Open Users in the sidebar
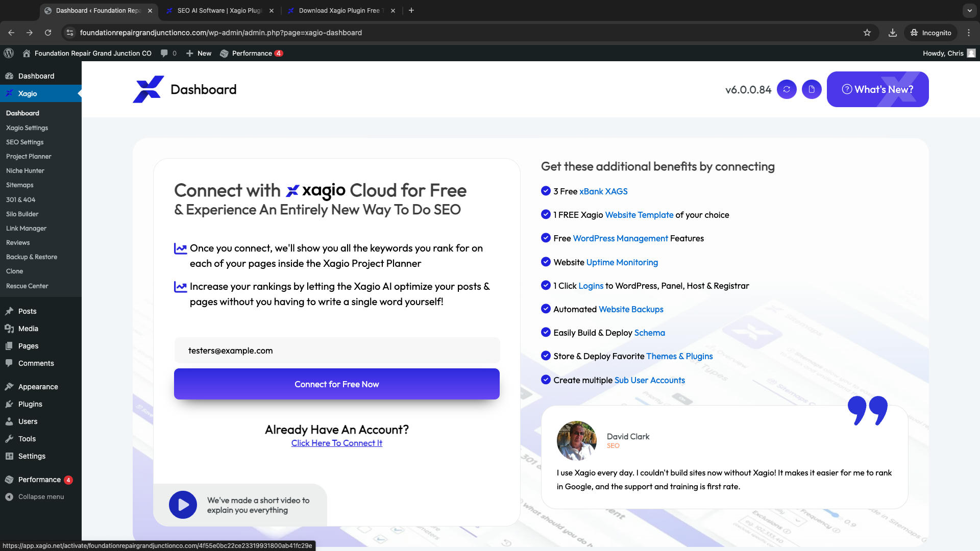This screenshot has width=980, height=551. point(41,421)
